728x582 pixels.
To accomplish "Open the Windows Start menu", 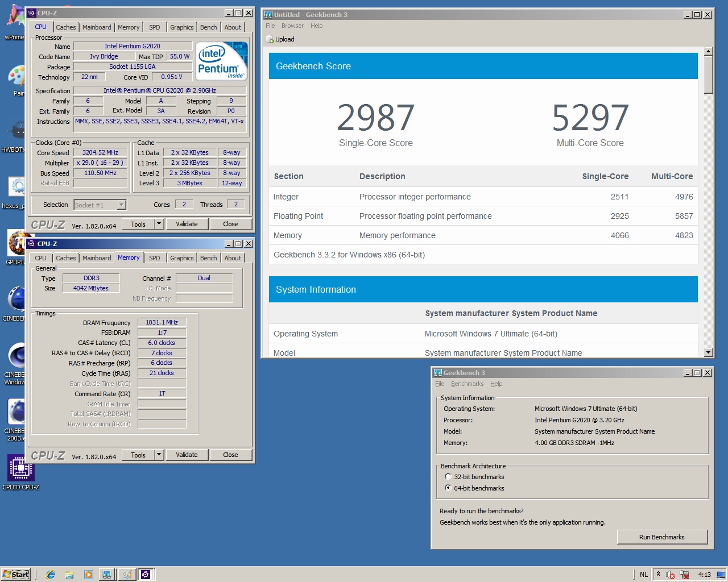I will [16, 574].
